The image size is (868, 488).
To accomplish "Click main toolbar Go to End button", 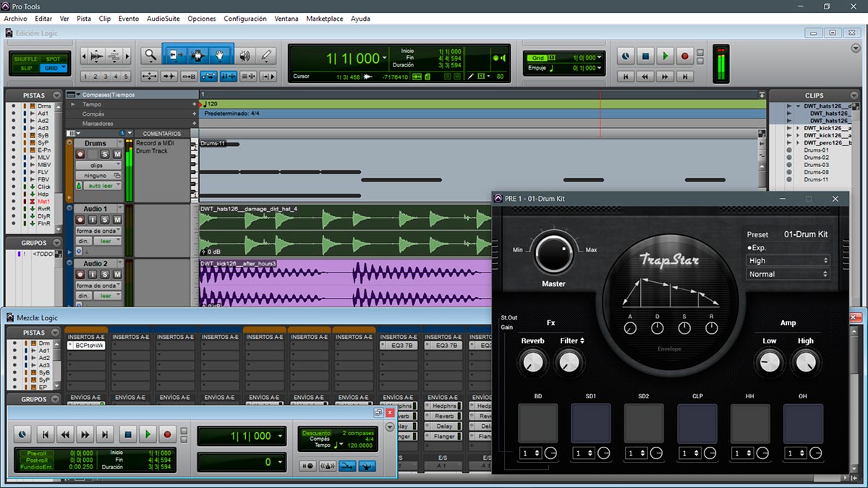I will point(684,76).
